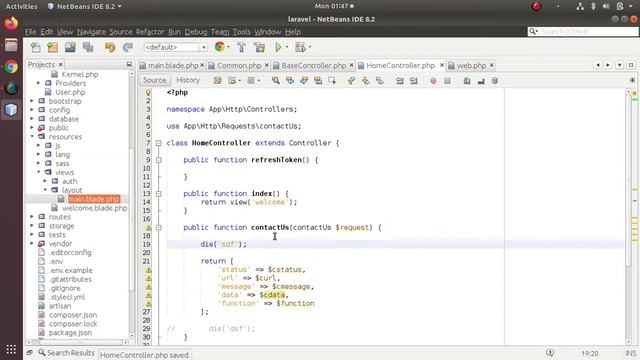Collapse the resources folder
Viewport: 640px width, 360px height.
32,136
